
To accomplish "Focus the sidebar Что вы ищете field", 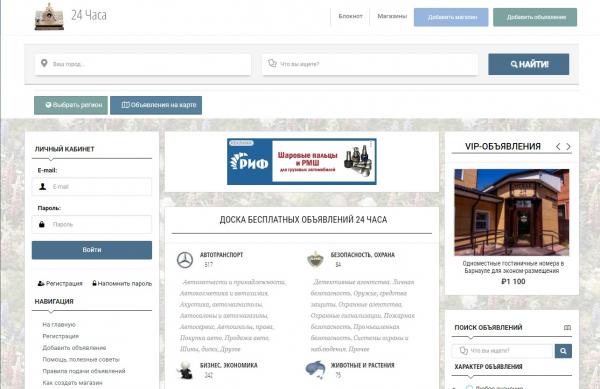I will point(503,351).
